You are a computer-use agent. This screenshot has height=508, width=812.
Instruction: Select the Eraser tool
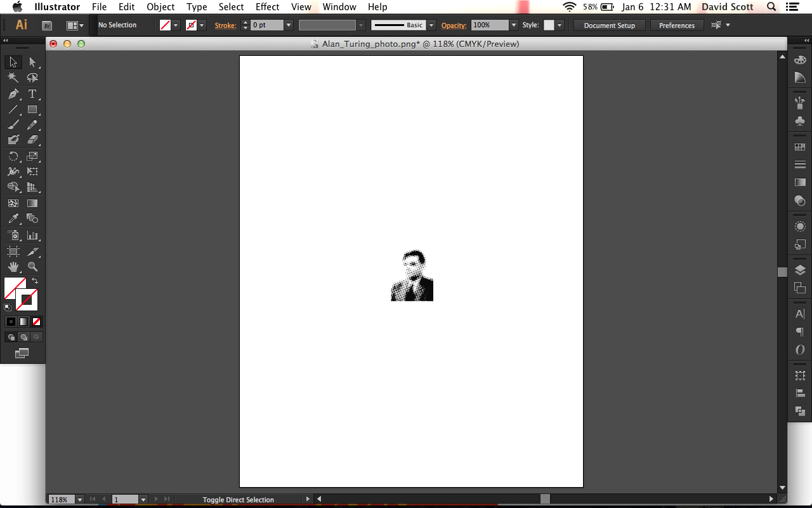[x=32, y=140]
